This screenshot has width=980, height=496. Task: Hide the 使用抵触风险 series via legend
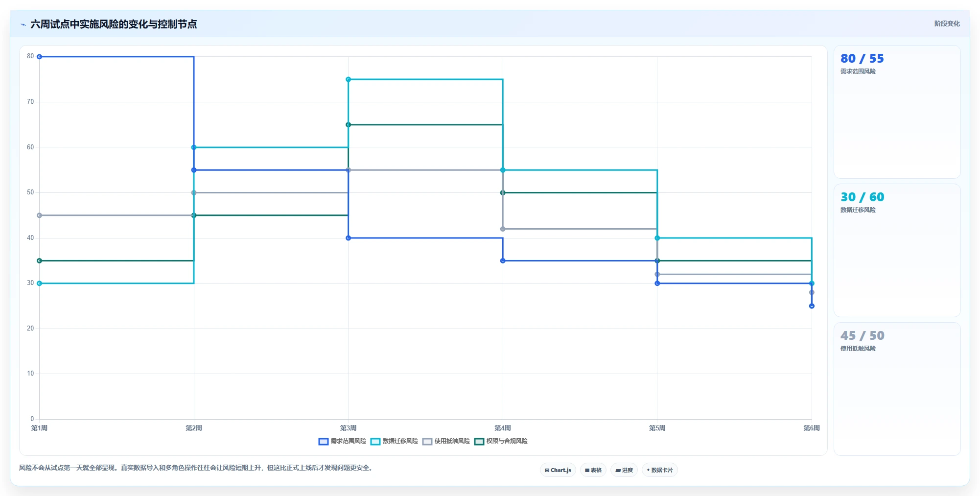(x=446, y=441)
